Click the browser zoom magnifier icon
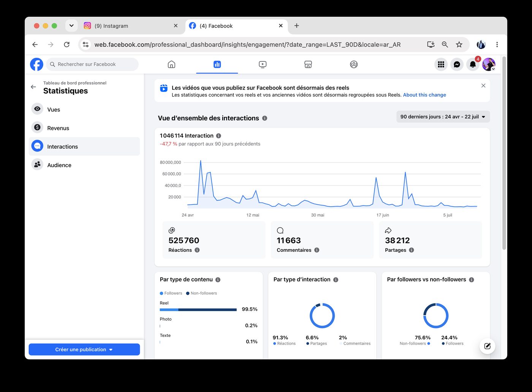This screenshot has height=392, width=532. 445,44
